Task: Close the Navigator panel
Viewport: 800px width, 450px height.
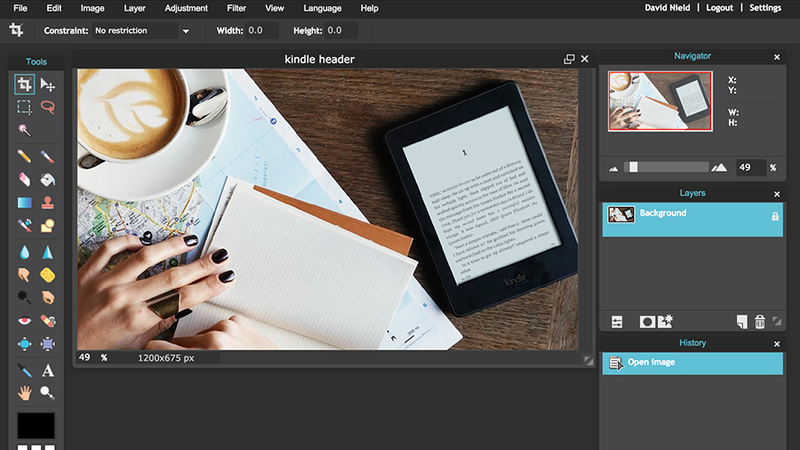Action: pos(777,57)
